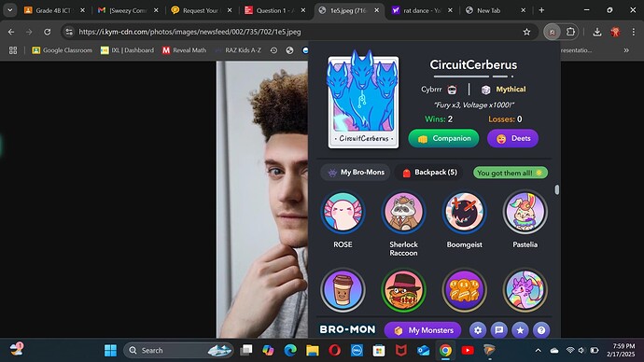644x362 pixels.
Task: Click the 'You got them all!' badge
Action: [x=511, y=173]
